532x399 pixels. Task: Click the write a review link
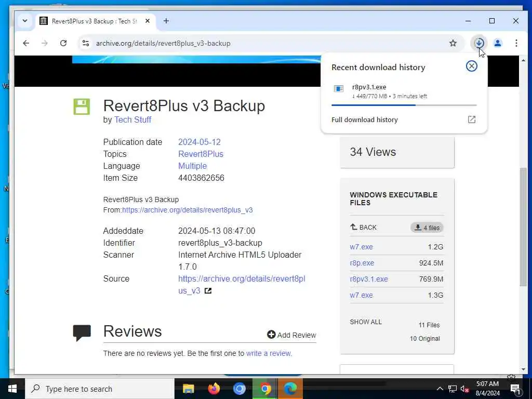pyautogui.click(x=269, y=353)
